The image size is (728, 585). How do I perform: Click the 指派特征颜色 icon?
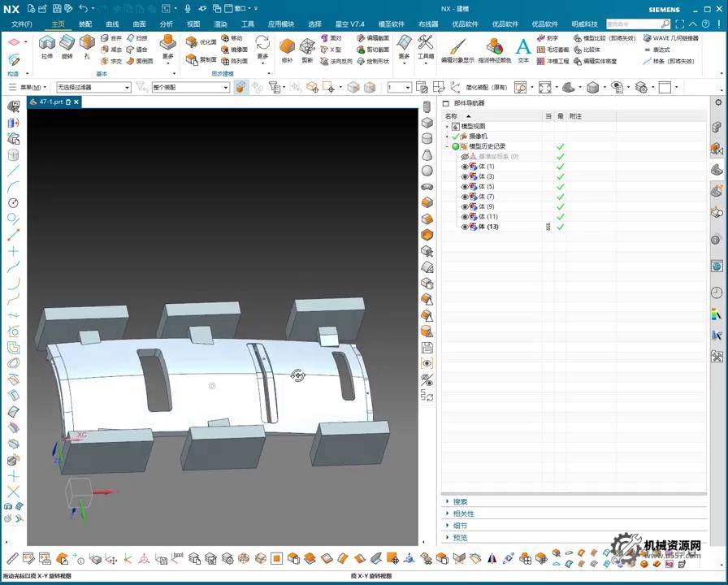point(495,46)
